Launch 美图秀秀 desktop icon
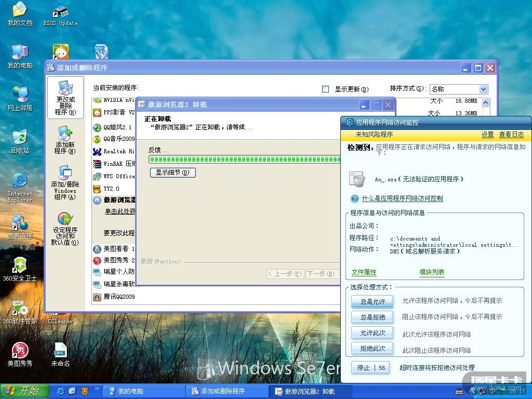Screen dimensions: 532x399 [20, 354]
